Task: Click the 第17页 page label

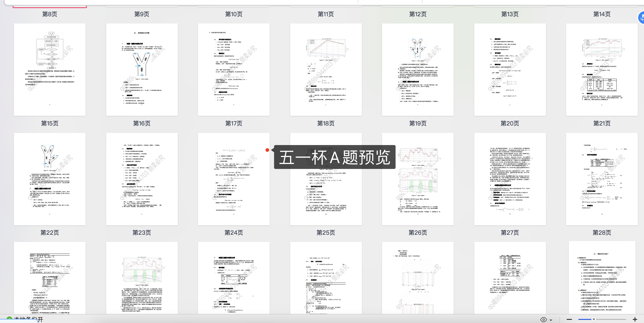Action: click(234, 123)
